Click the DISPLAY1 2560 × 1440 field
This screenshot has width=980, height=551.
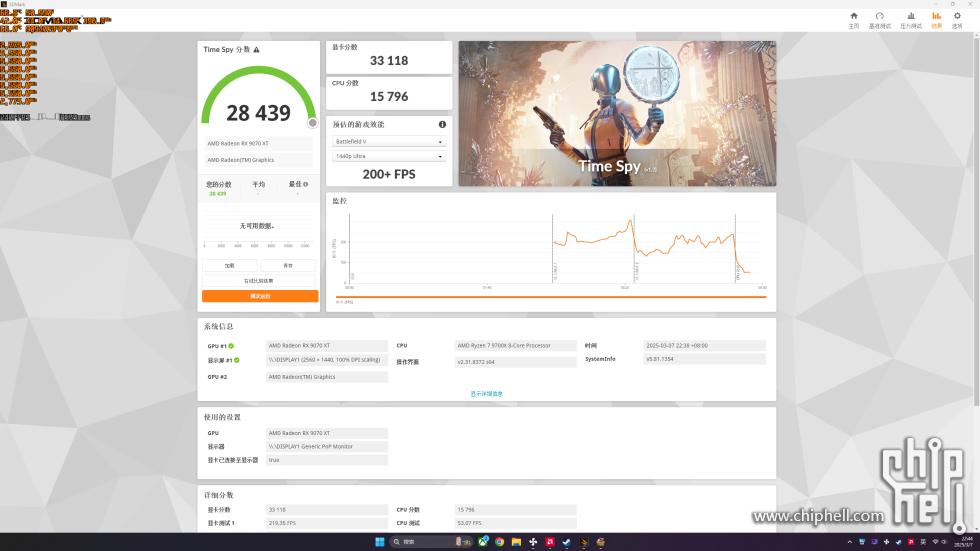click(327, 360)
